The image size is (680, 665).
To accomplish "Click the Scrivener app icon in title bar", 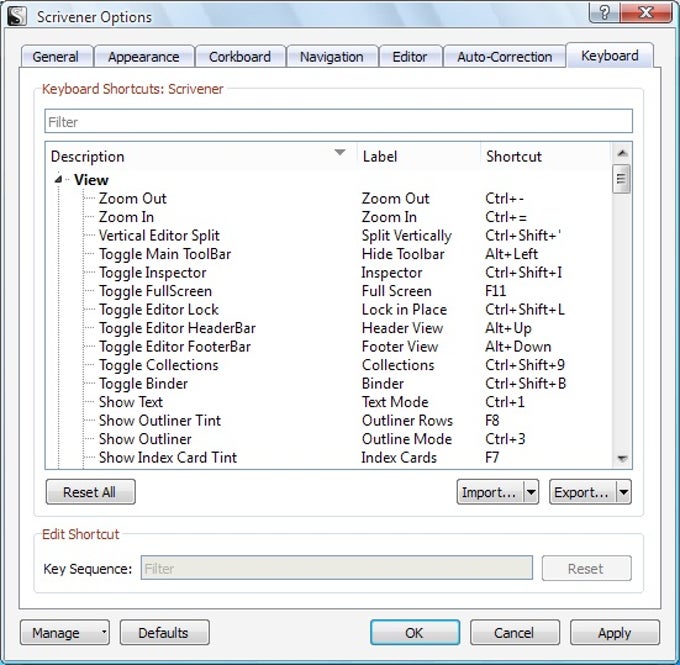I will tap(17, 16).
